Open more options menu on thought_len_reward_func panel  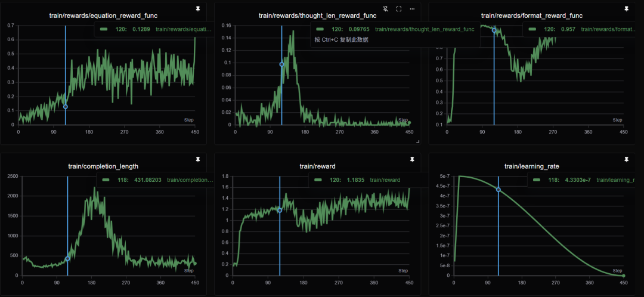[411, 9]
